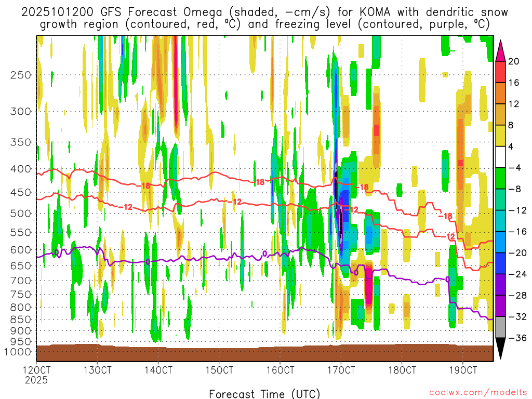Click the 17OCT time axis label

[x=341, y=370]
